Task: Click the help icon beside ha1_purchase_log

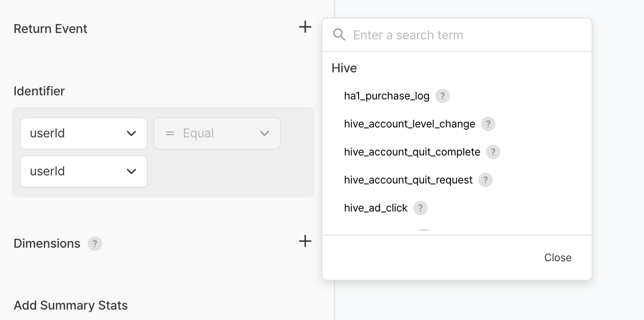Action: click(443, 96)
